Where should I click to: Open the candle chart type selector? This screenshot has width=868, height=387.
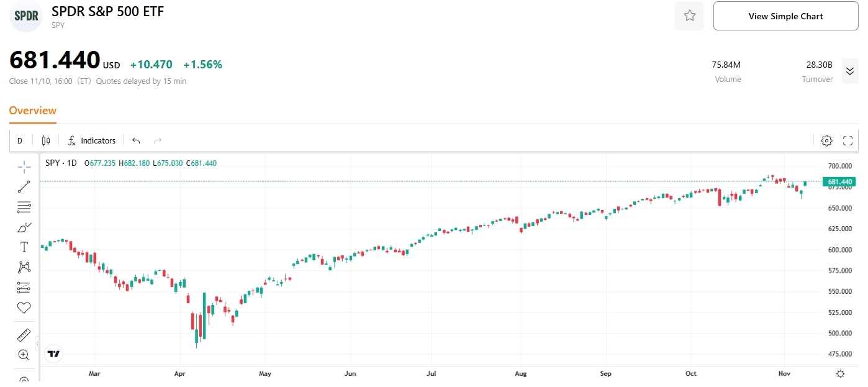[45, 140]
